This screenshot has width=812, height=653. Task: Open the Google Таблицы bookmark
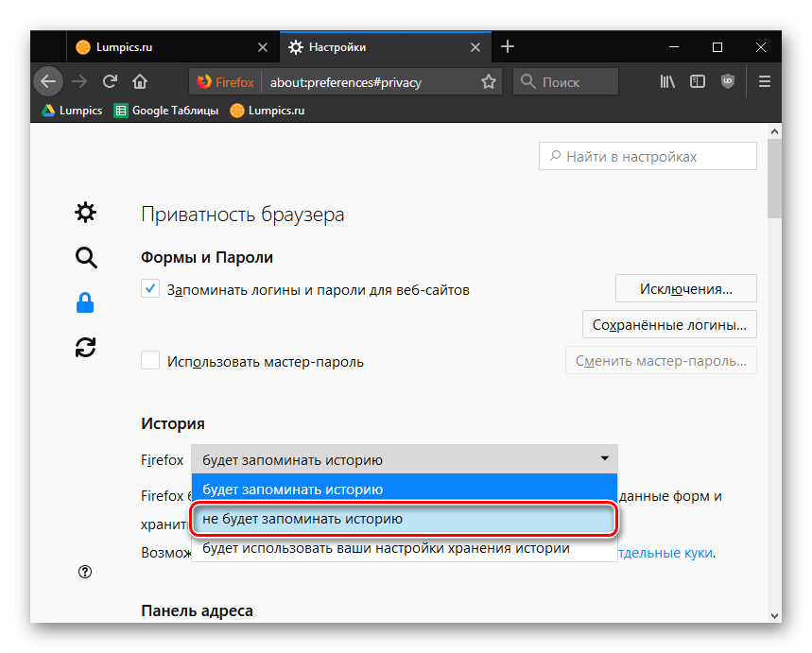pos(166,111)
